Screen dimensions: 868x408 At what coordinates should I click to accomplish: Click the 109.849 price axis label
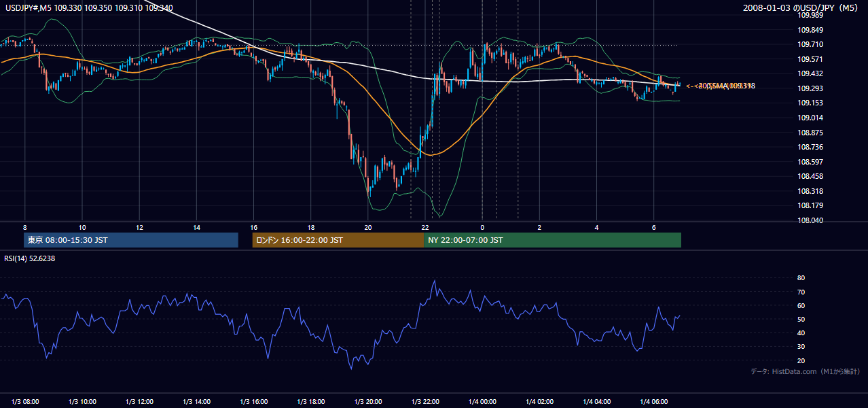(x=810, y=30)
